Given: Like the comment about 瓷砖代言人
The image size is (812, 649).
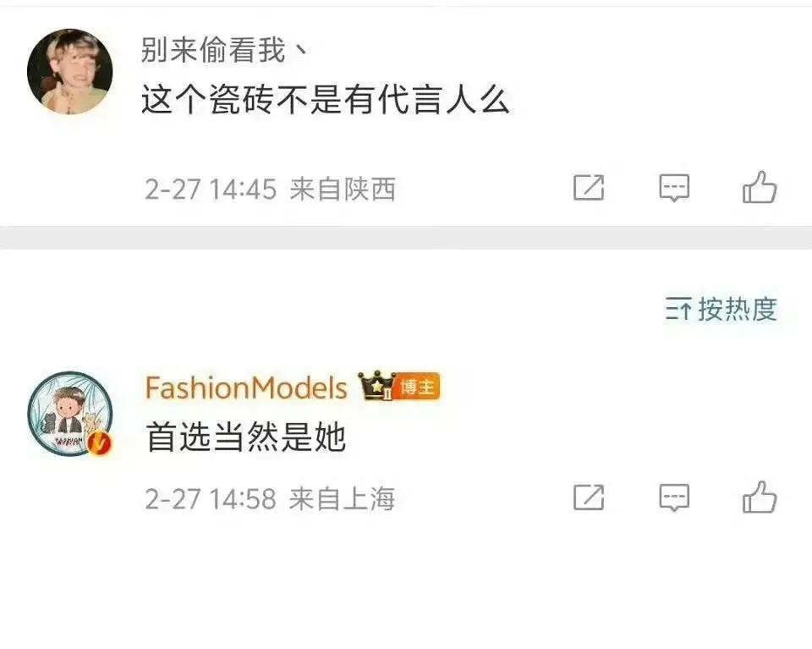Looking at the screenshot, I should (760, 187).
